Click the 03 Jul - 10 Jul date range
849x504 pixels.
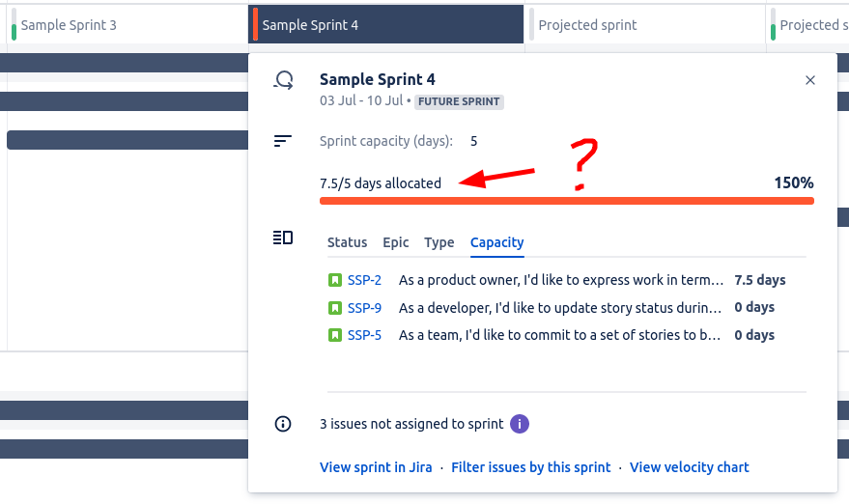(361, 100)
